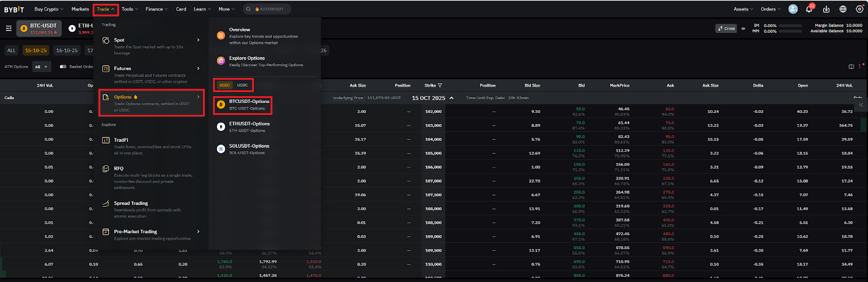Open notifications bell icon
The height and width of the screenshot is (282, 868).
pyautogui.click(x=809, y=9)
